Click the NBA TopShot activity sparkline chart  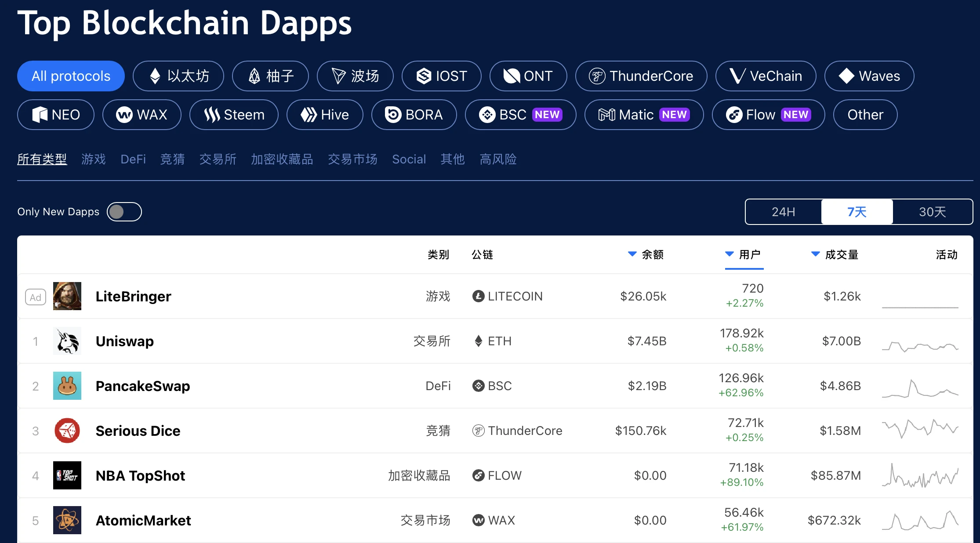point(920,476)
